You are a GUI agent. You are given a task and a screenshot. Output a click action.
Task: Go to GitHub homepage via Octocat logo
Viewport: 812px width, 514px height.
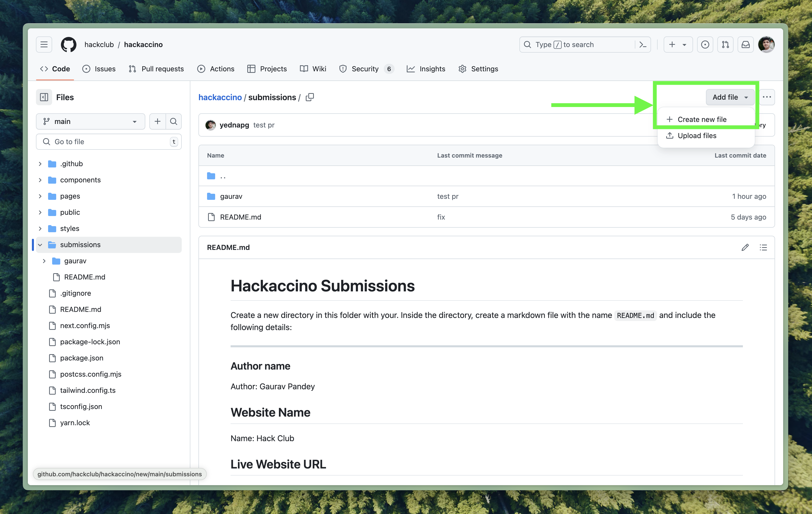click(68, 45)
